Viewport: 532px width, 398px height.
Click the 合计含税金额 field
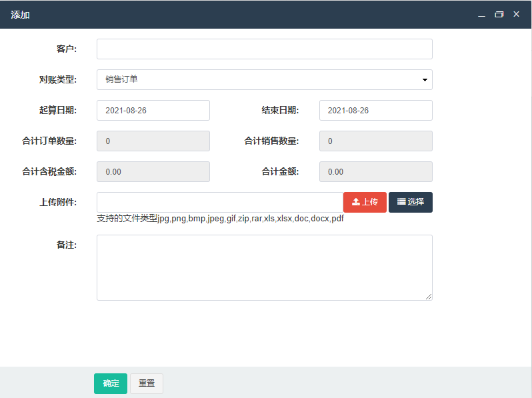(x=153, y=172)
